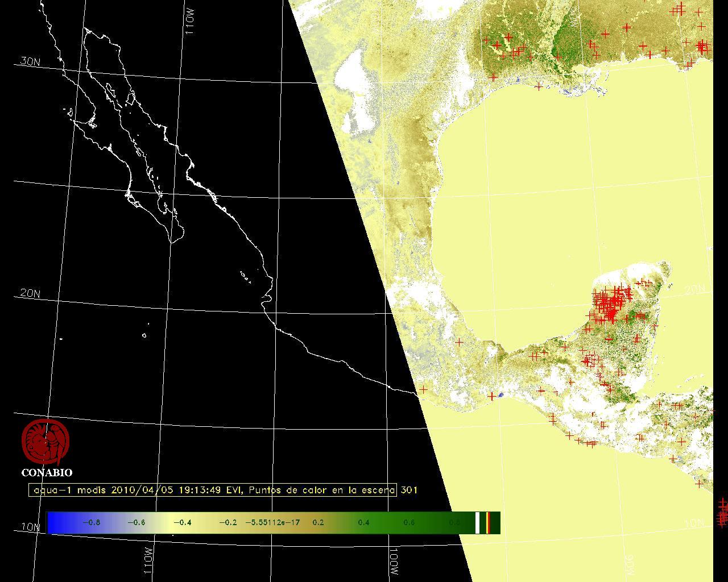Viewport: 728px width, 582px height.
Task: Click the red crosses outside the map's right edge
Action: point(722,512)
